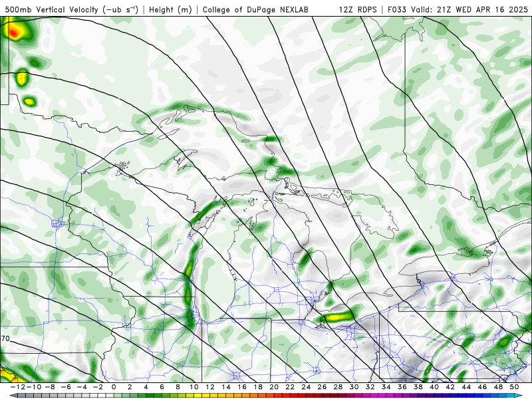Click the '30' color scale label
Viewport: 532px width, 399px height.
[354, 387]
